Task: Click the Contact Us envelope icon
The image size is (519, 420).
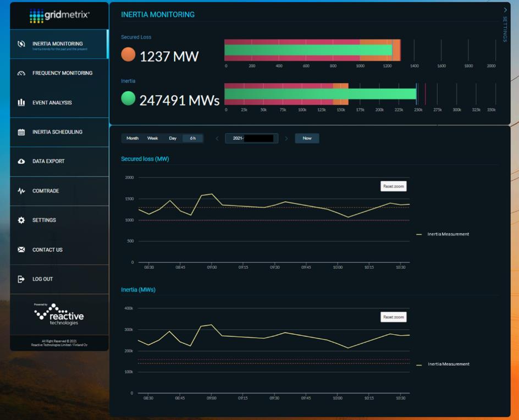Action: click(x=21, y=250)
